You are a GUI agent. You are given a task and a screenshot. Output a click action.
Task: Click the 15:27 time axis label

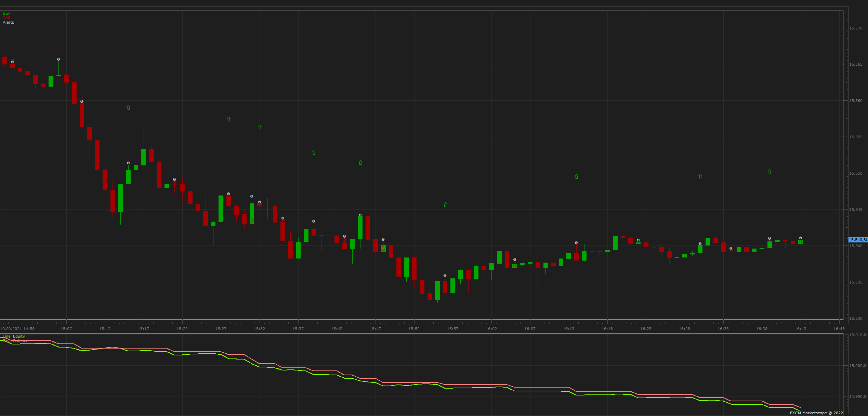221,329
